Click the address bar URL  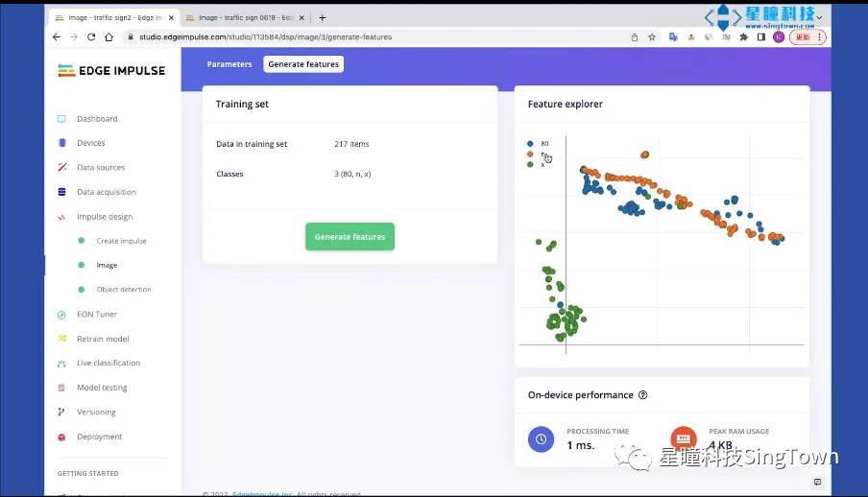click(266, 37)
